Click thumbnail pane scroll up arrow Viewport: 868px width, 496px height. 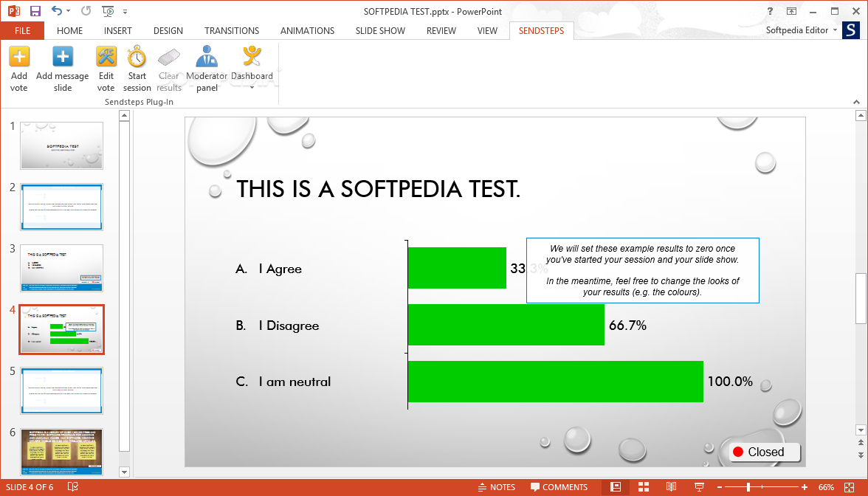point(124,115)
